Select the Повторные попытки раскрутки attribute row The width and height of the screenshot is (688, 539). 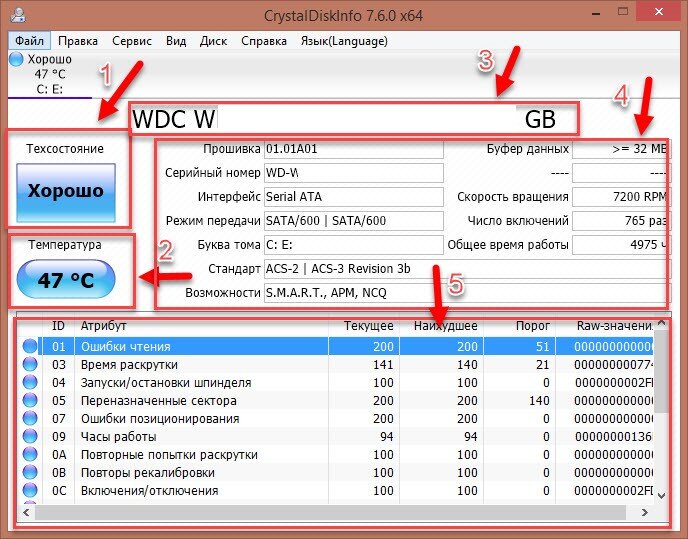pyautogui.click(x=336, y=454)
